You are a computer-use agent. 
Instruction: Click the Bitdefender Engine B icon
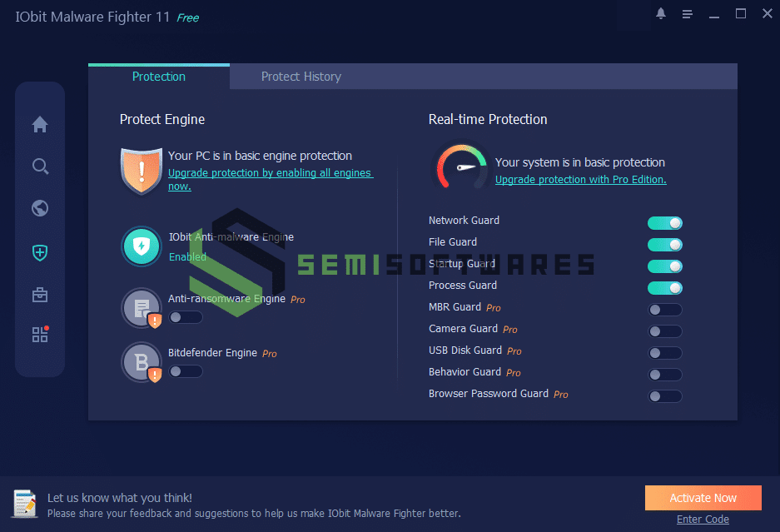(142, 362)
